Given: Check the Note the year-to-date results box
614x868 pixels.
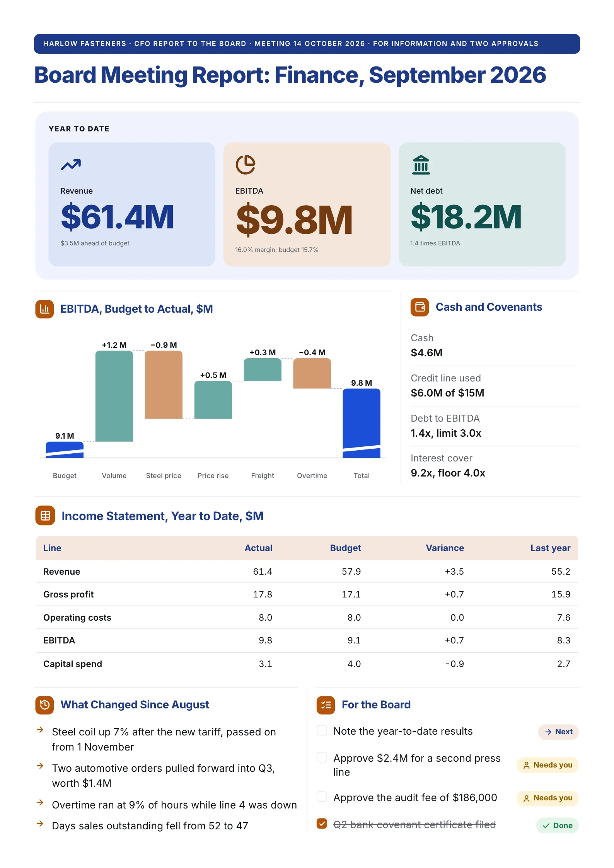Looking at the screenshot, I should (x=322, y=730).
